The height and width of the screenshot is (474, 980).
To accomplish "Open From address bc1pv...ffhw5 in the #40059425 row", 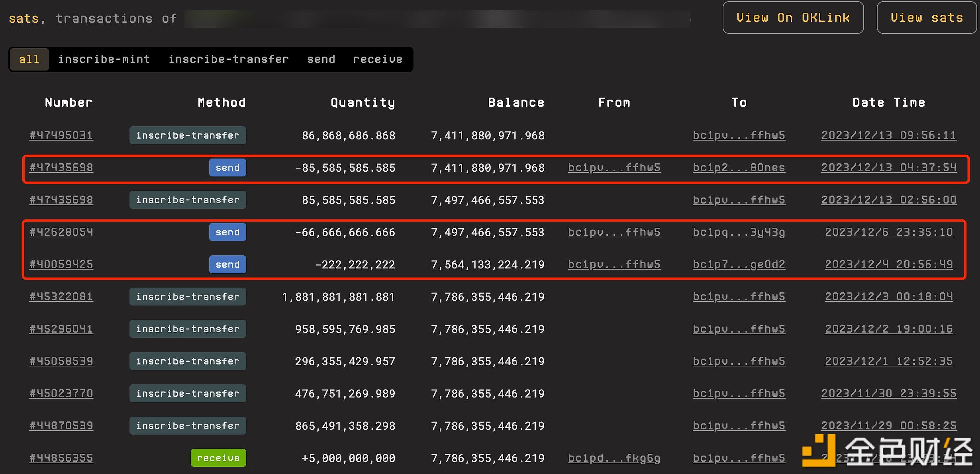I will [x=614, y=264].
